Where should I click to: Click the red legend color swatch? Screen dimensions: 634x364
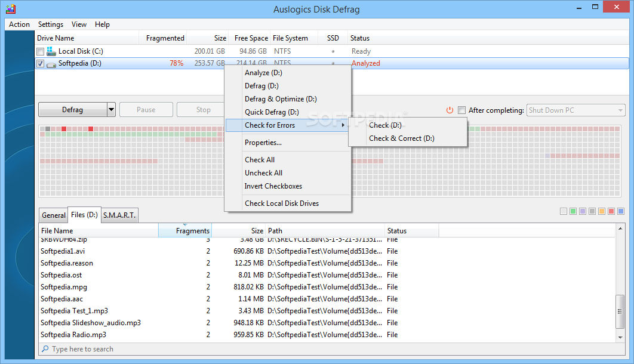point(611,211)
